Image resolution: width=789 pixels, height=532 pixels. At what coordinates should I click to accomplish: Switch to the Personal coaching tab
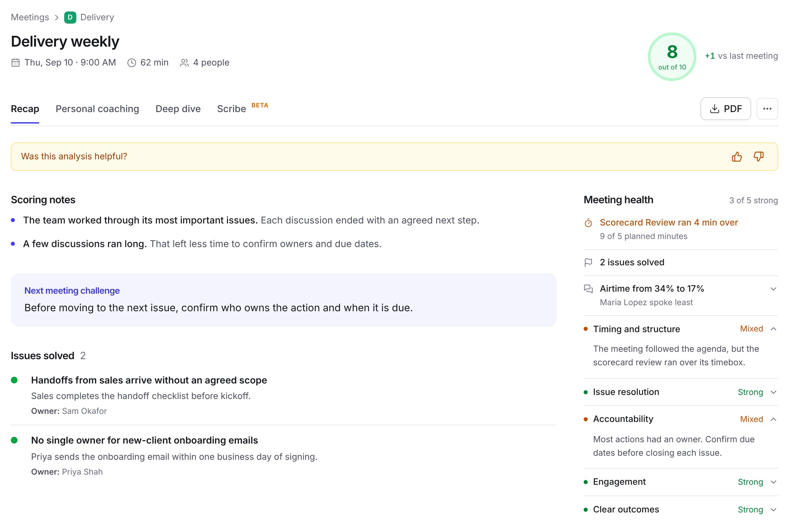97,109
